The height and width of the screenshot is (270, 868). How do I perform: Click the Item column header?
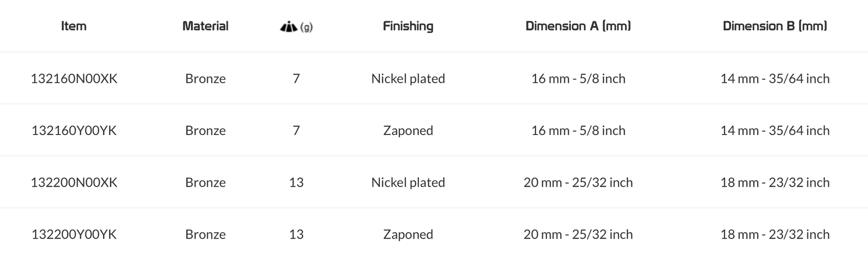[x=74, y=26]
